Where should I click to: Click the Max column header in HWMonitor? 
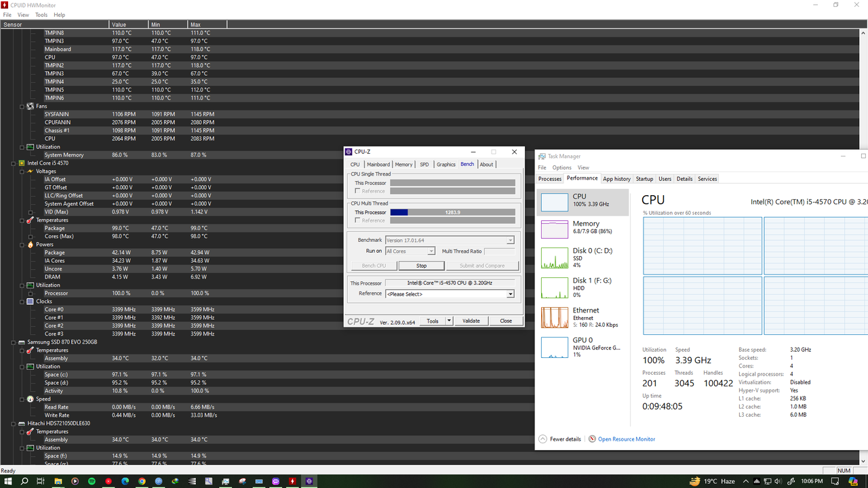click(x=207, y=24)
